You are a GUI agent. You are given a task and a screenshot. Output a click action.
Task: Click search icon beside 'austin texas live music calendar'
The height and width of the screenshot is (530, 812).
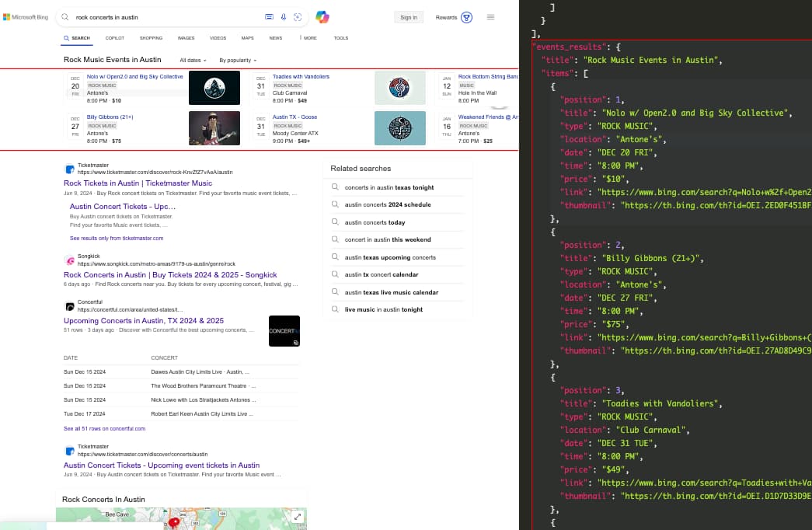click(x=335, y=291)
